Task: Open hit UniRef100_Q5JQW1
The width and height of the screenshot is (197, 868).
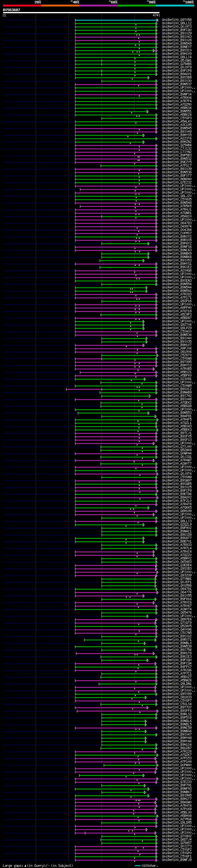Action: (177, 61)
